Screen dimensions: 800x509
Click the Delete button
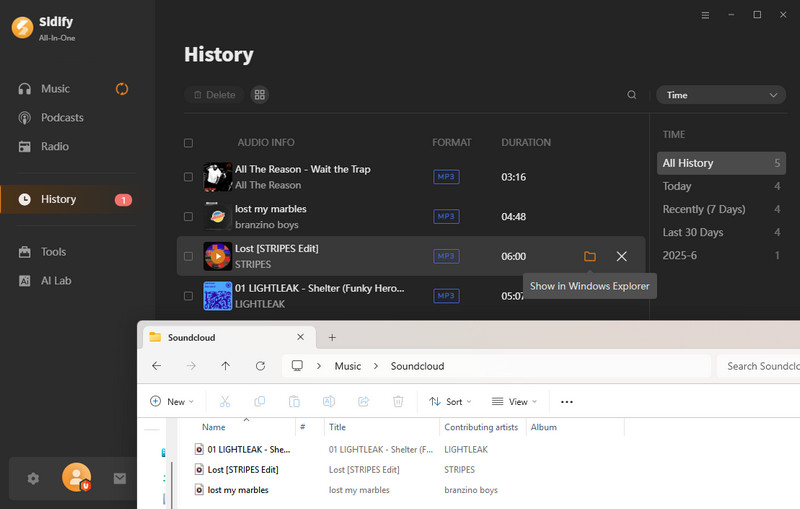point(213,95)
